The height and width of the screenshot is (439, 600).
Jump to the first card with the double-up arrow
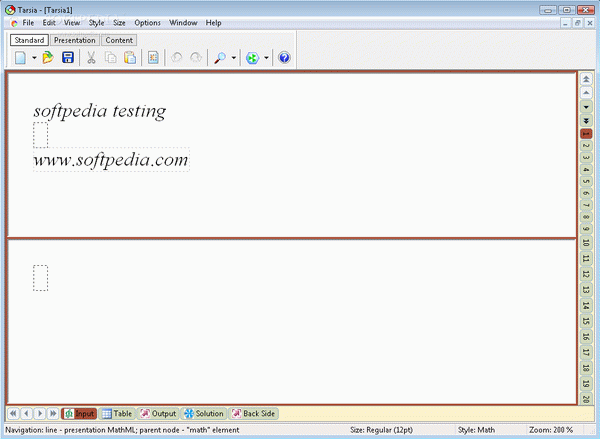click(586, 79)
